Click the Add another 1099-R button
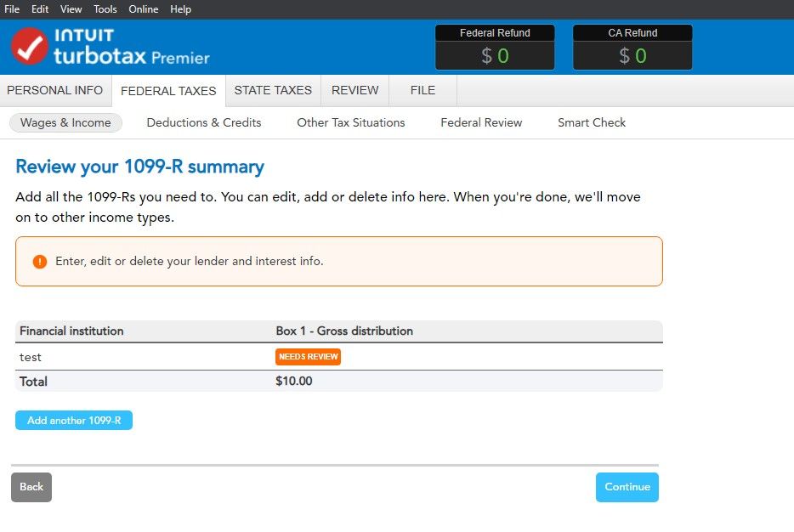Image resolution: width=794 pixels, height=532 pixels. click(x=74, y=421)
